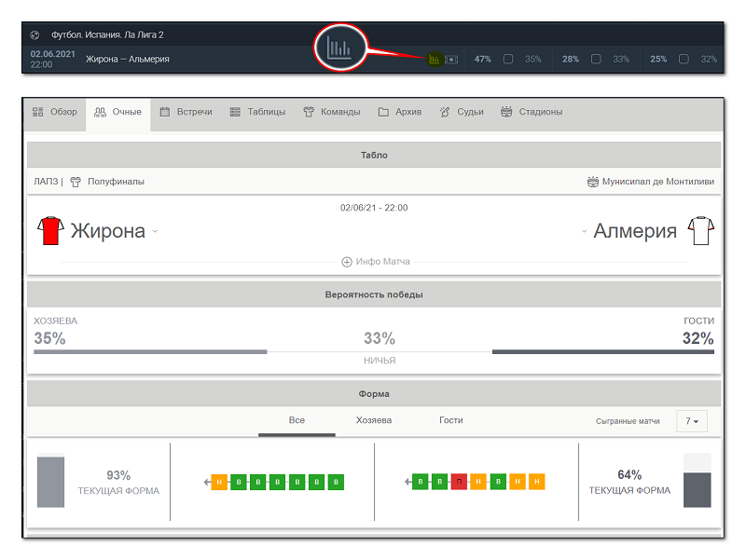Click the white Almeria team jersey icon

click(x=700, y=231)
